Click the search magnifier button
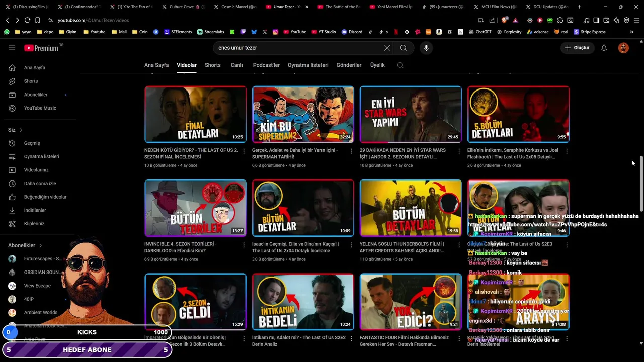The height and width of the screenshot is (362, 644). tap(404, 48)
